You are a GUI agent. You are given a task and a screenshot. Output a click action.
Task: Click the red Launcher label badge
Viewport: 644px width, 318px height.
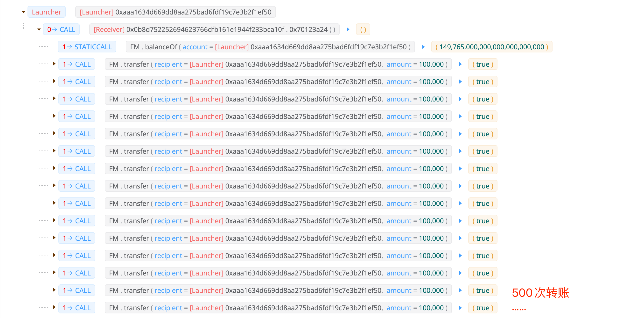pyautogui.click(x=47, y=12)
